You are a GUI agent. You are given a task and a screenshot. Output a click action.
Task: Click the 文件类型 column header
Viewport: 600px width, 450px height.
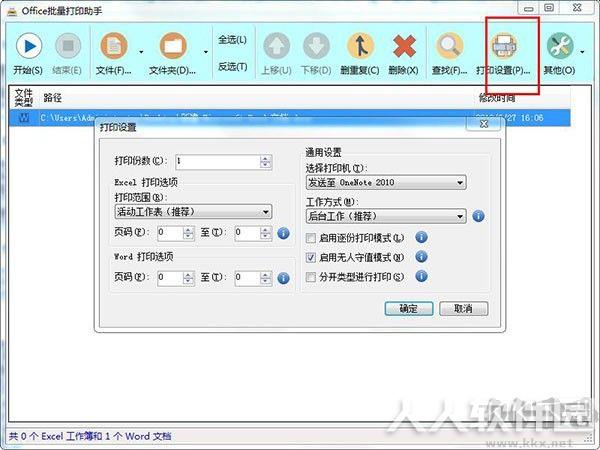[x=23, y=98]
